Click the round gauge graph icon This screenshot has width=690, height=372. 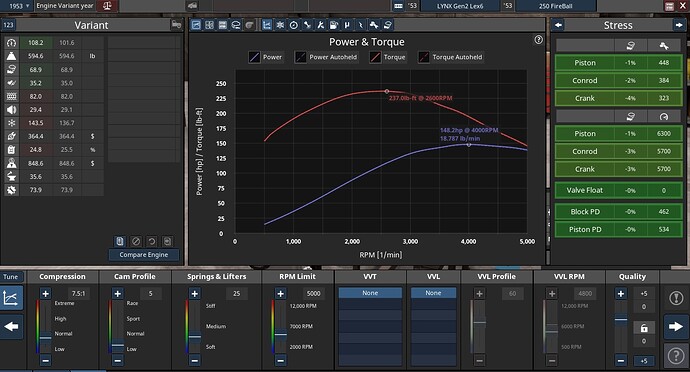click(294, 25)
